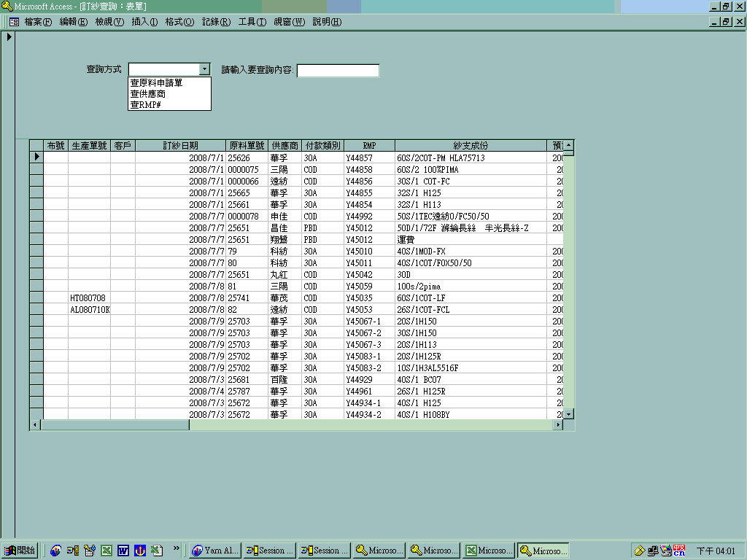
Task: Click the 付款類別 column header
Action: [322, 146]
